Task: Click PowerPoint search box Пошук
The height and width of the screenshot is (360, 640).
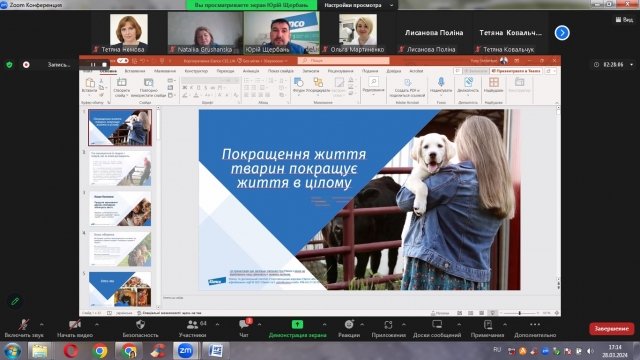Action: pyautogui.click(x=343, y=60)
